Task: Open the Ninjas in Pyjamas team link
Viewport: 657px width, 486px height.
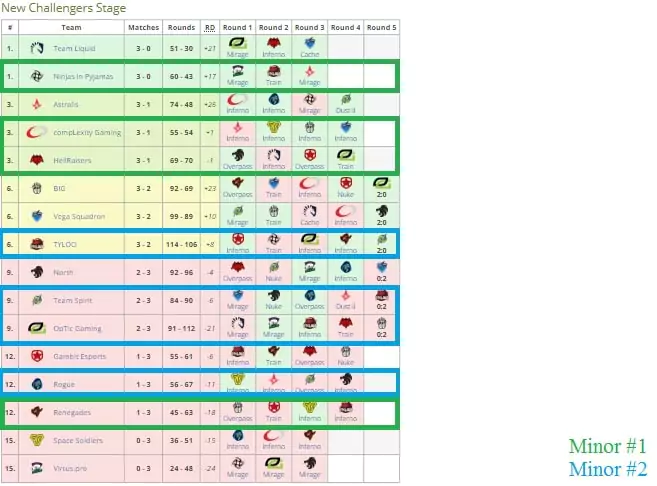Action: (x=83, y=77)
